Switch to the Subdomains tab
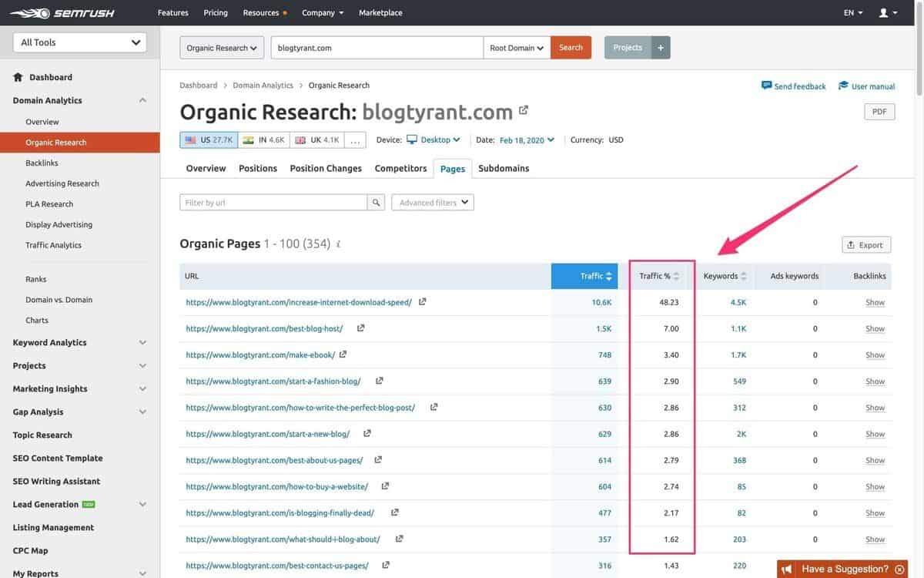The height and width of the screenshot is (578, 924). (504, 168)
